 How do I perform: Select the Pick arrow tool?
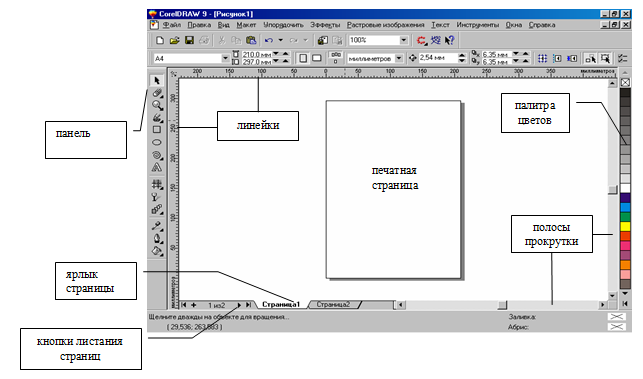tap(157, 80)
